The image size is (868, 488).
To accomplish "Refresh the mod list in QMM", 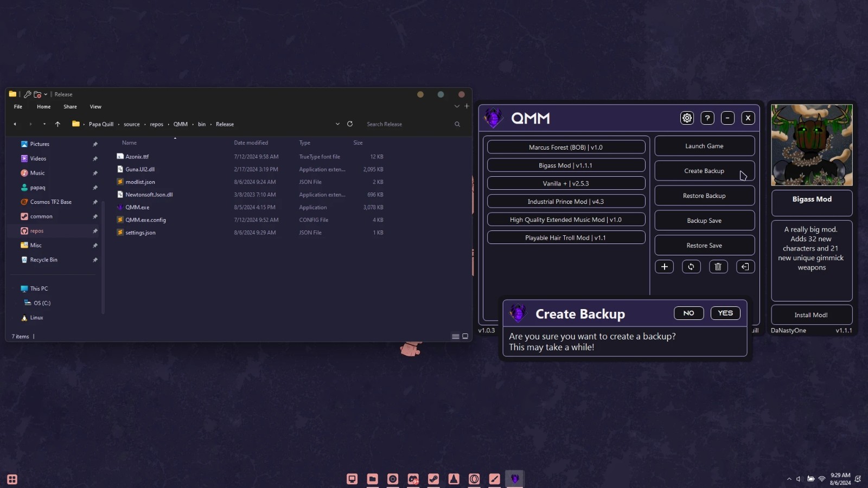I will 691,267.
